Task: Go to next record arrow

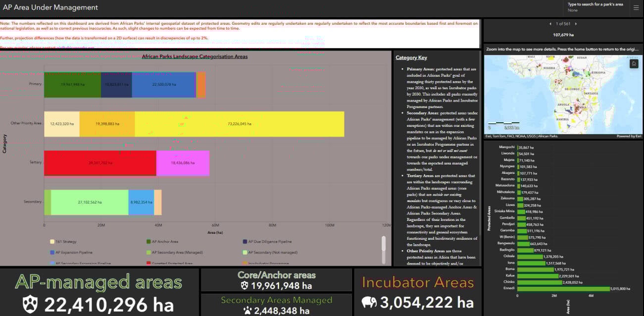Action: click(x=576, y=24)
